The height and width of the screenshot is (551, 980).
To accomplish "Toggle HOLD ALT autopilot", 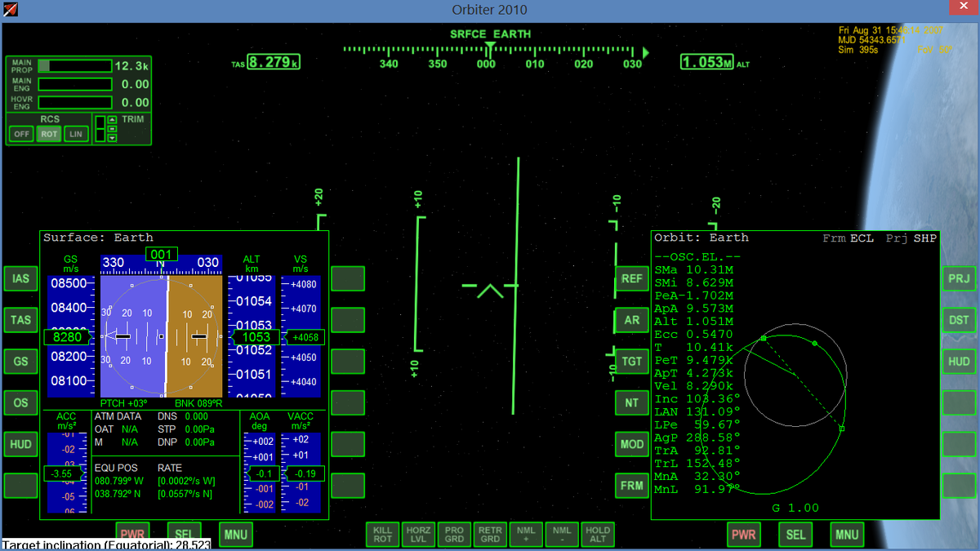I will (x=598, y=535).
